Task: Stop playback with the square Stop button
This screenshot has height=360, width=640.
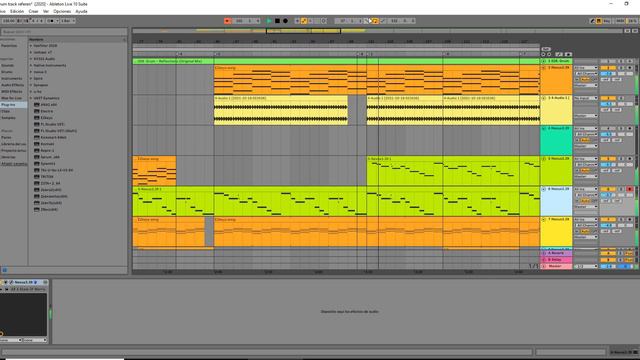Action: coord(277,20)
